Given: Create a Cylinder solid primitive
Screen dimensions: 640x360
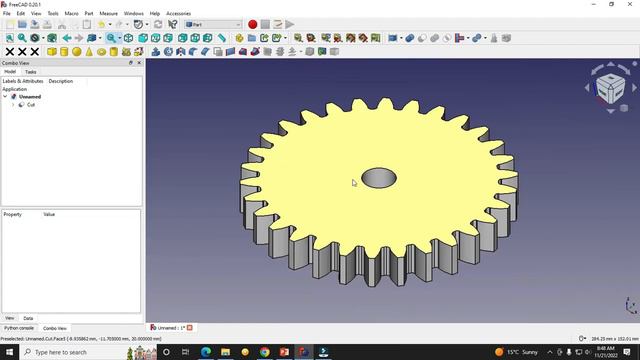Looking at the screenshot, I should pos(64,52).
